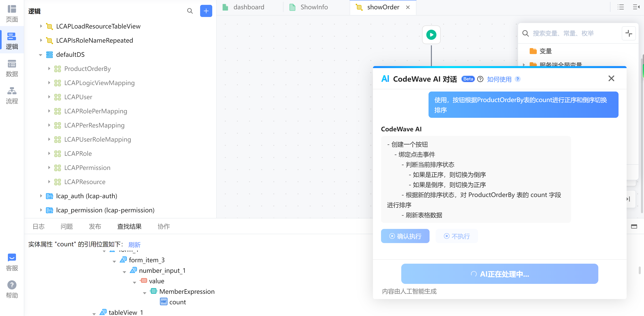Close the showOrder tab
This screenshot has width=644, height=316.
(x=408, y=7)
